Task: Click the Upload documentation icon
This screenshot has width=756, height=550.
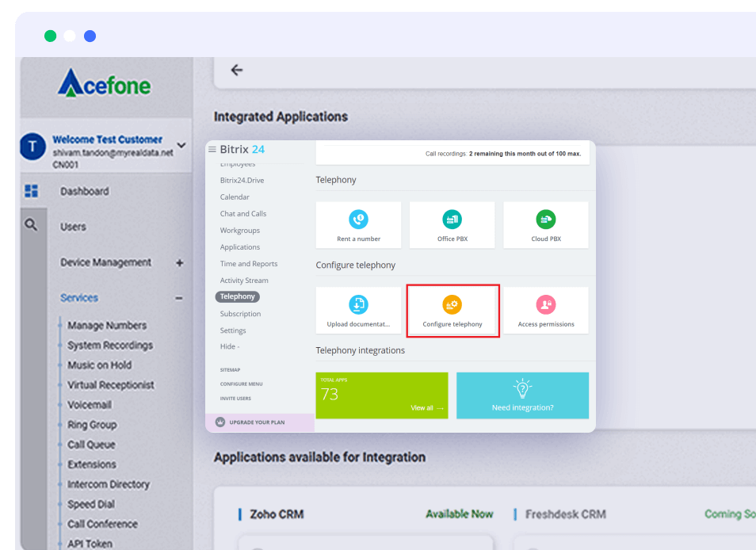Action: [x=358, y=304]
